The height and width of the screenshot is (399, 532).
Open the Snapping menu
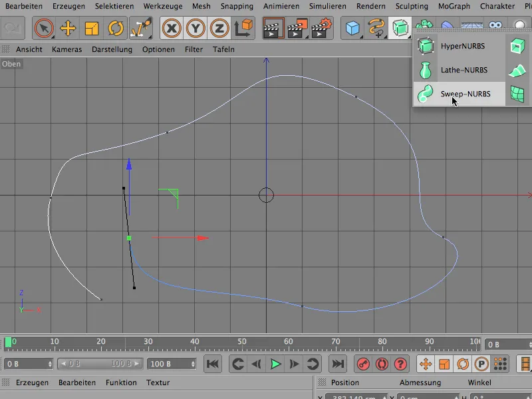click(237, 6)
